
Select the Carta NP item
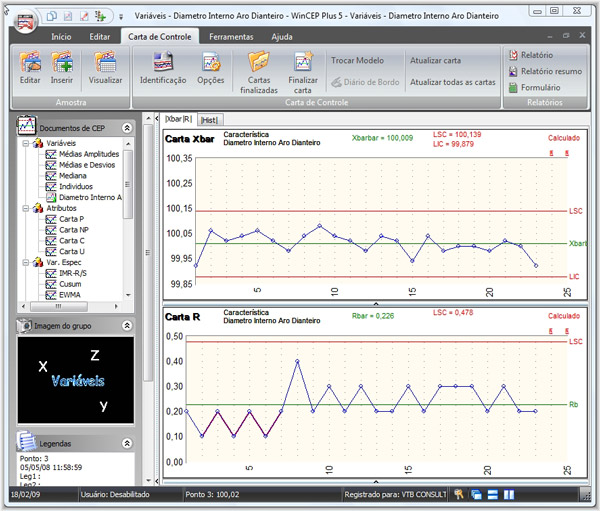(74, 230)
